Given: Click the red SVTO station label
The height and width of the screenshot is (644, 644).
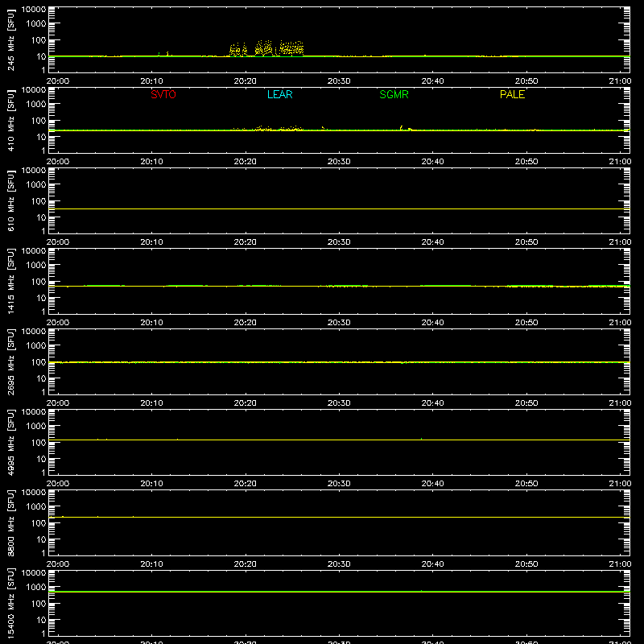Looking at the screenshot, I should point(163,94).
